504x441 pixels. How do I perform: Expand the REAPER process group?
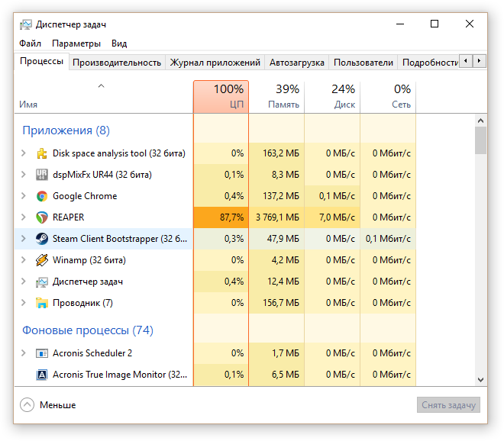23,217
